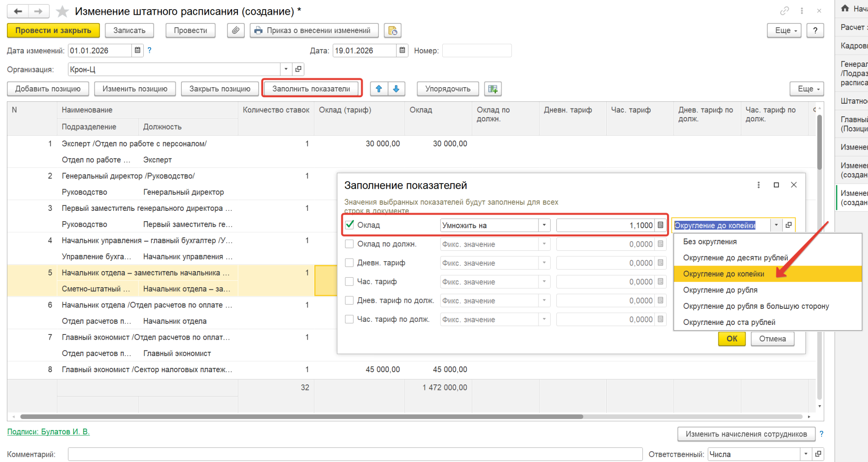
Task: Enable the Дневн. тариф checkbox
Action: coord(349,263)
